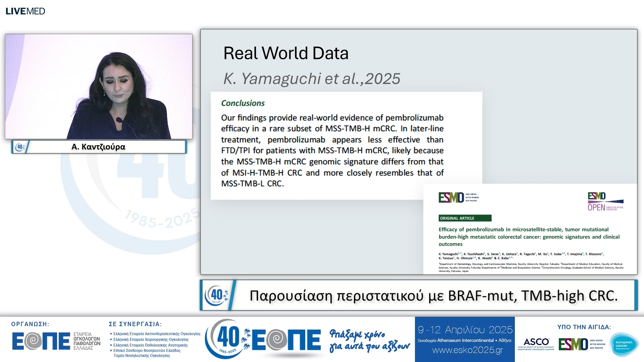Image resolution: width=644 pixels, height=362 pixels.
Task: Click the European Cancer Organisation logo
Action: [x=624, y=345]
